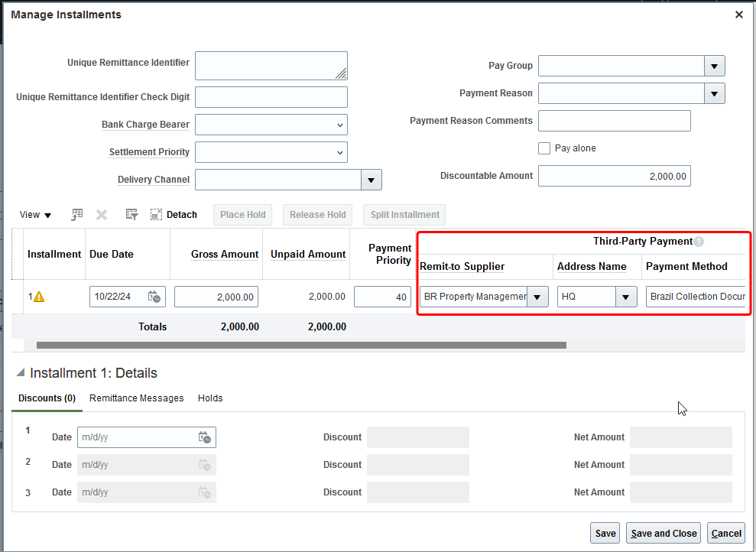Screen dimensions: 756x552
Task: Click the Installment column header
Action: 54,254
